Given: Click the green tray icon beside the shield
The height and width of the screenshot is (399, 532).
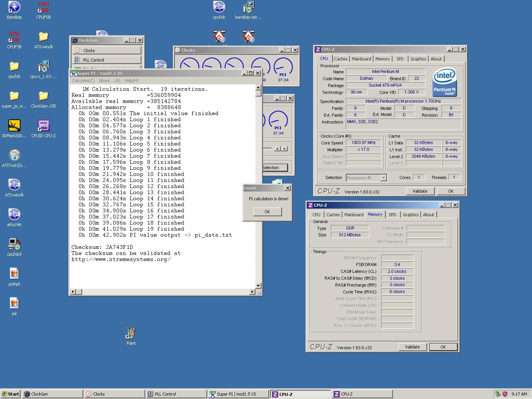Looking at the screenshot, I should tap(498, 394).
